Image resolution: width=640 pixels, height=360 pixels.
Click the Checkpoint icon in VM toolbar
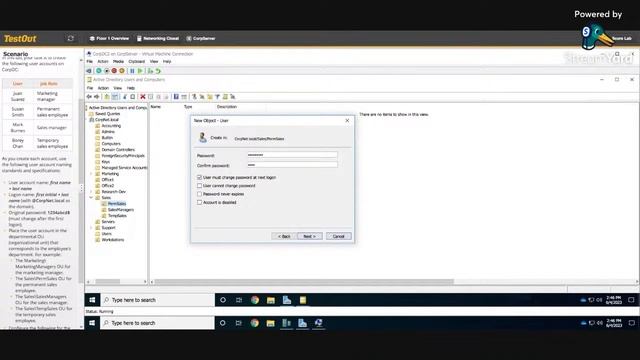pyautogui.click(x=150, y=71)
